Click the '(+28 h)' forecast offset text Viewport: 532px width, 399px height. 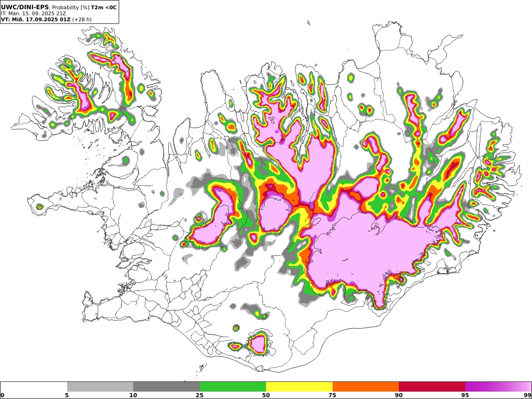[x=82, y=19]
